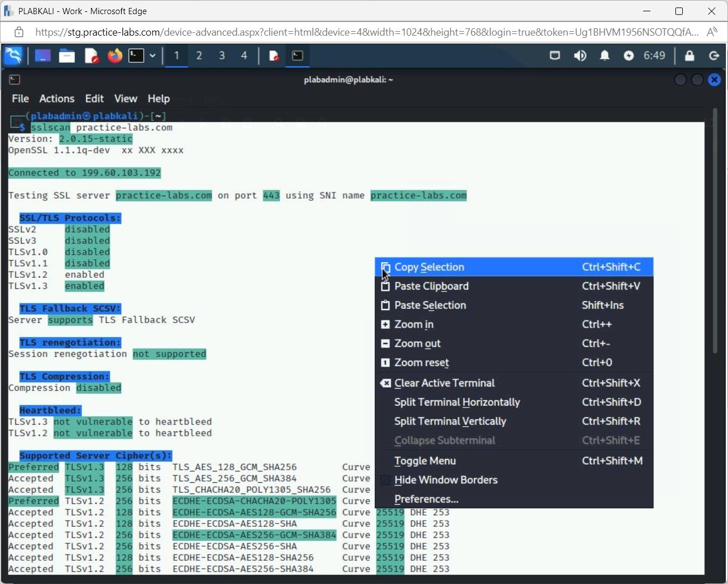This screenshot has height=584, width=728.
Task: Click the volume speaker icon
Action: (580, 55)
